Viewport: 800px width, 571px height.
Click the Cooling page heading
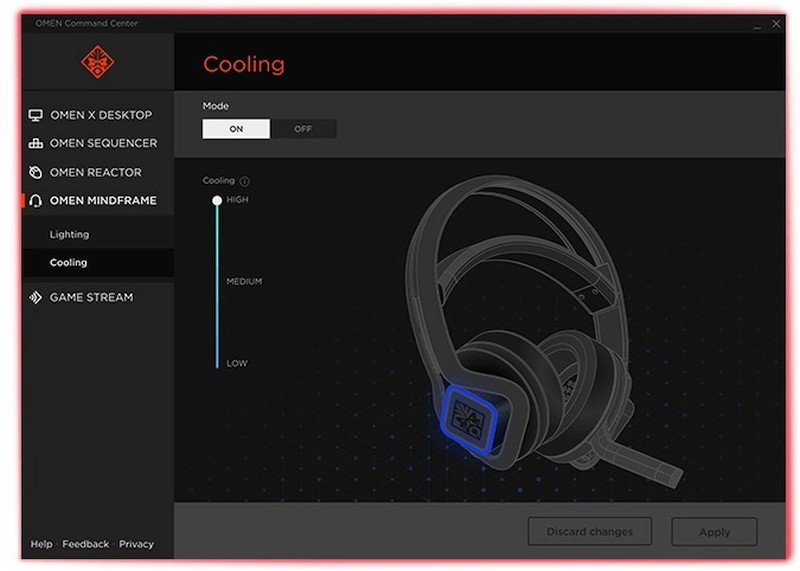tap(244, 64)
